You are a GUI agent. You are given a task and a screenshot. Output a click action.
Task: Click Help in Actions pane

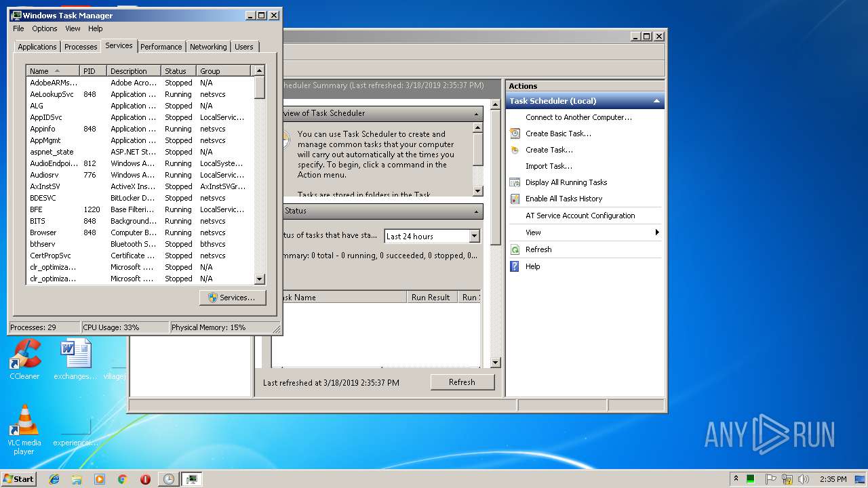coord(533,266)
